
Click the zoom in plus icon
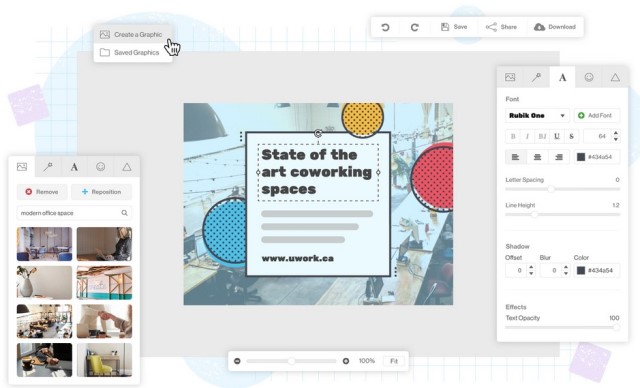pos(346,361)
